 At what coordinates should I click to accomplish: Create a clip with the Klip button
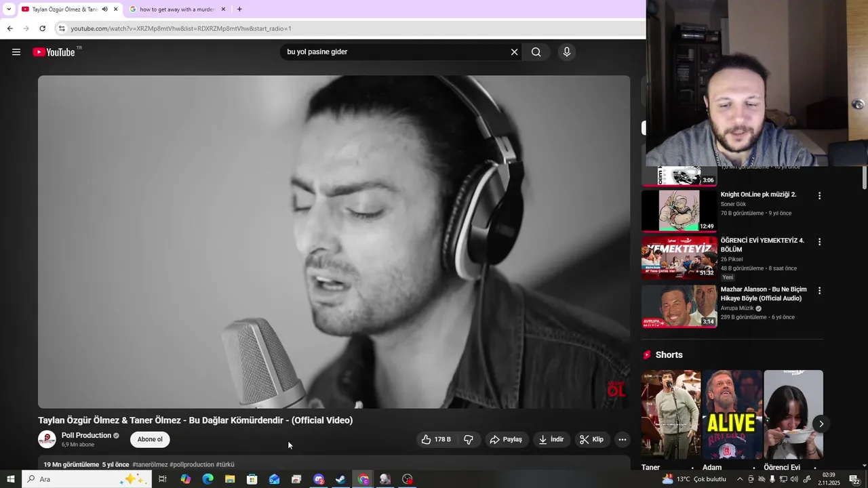click(x=592, y=440)
